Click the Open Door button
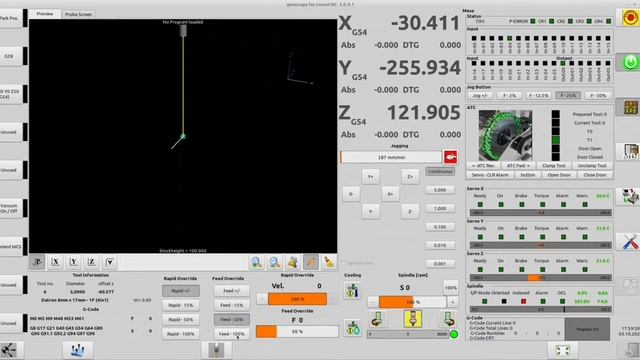640x360 pixels. (x=559, y=175)
